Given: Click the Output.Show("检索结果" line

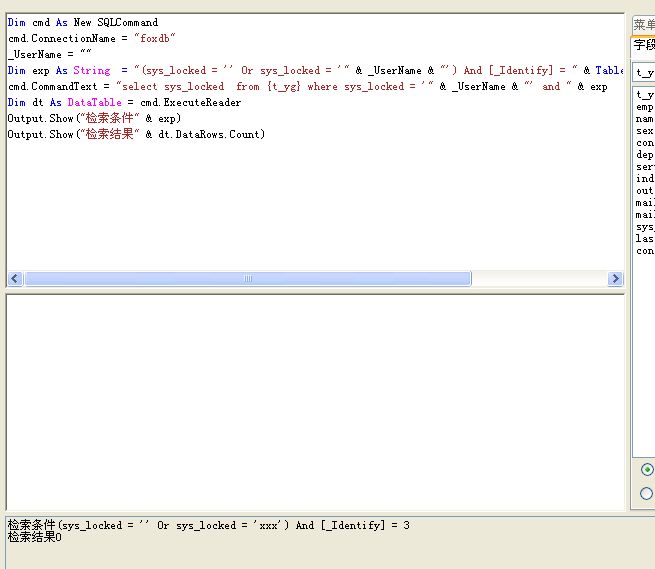Looking at the screenshot, I should pos(136,134).
